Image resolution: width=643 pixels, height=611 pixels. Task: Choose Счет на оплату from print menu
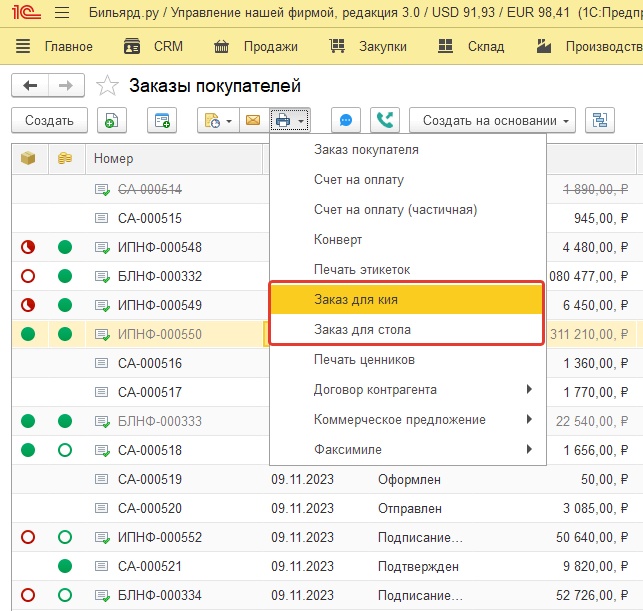point(359,179)
